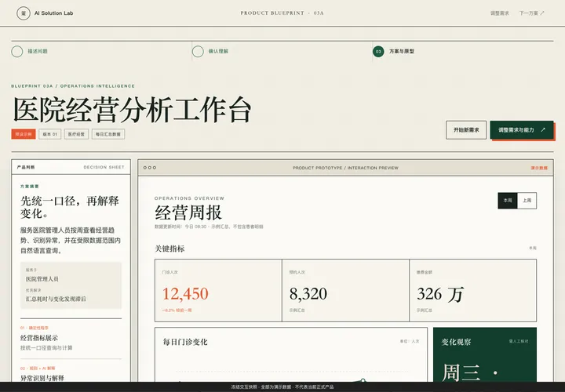The image size is (565, 392).
Task: Click the AI Solution Lab circular logo
Action: tap(24, 13)
